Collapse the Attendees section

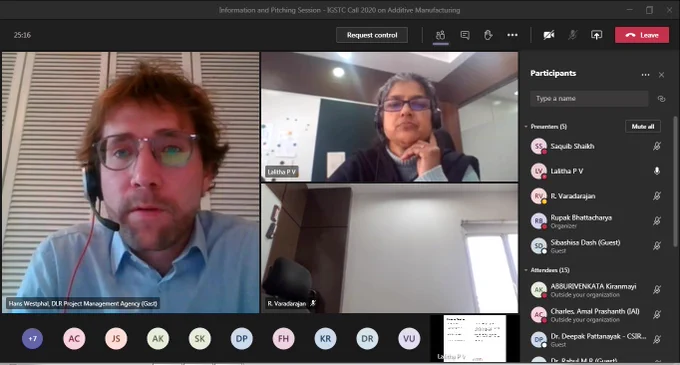pyautogui.click(x=526, y=270)
